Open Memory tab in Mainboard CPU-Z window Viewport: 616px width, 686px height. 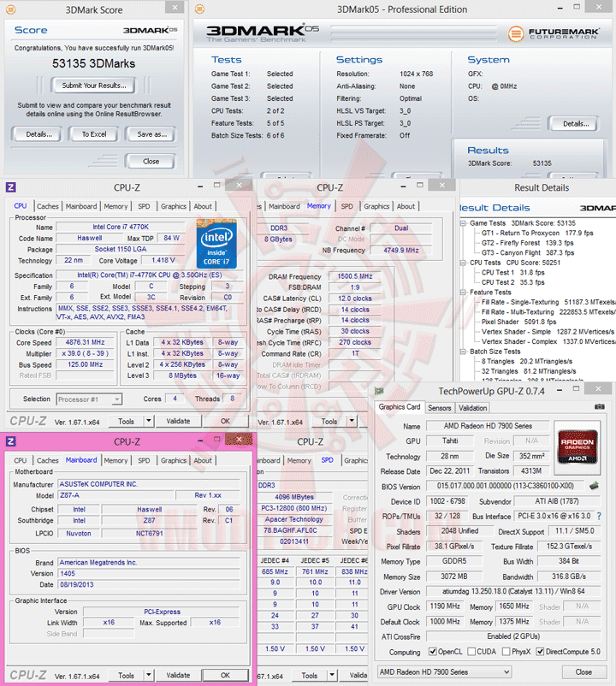[115, 460]
